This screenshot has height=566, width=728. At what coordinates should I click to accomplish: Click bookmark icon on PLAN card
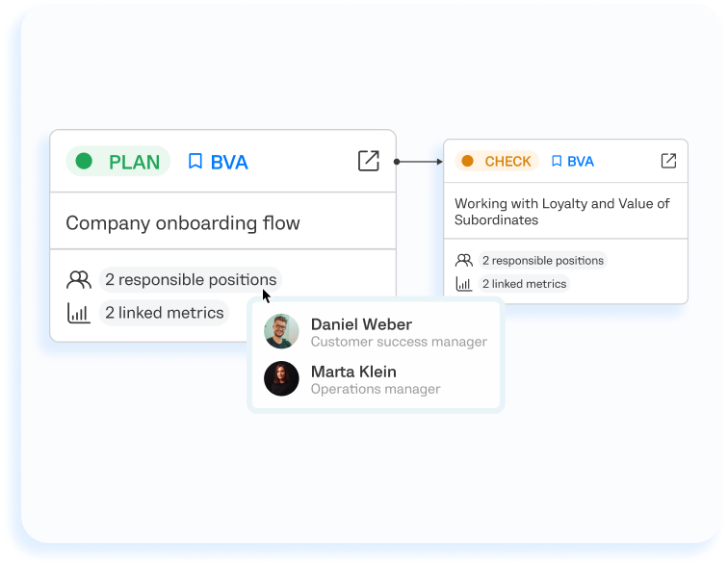click(195, 162)
